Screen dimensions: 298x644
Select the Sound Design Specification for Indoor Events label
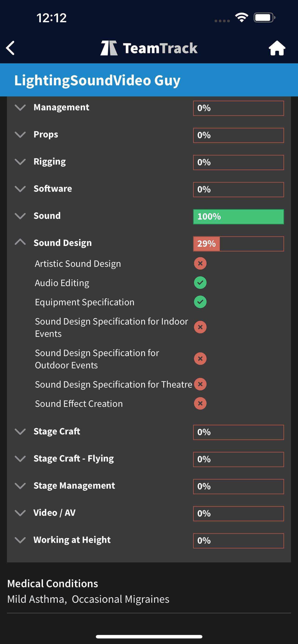tap(111, 327)
